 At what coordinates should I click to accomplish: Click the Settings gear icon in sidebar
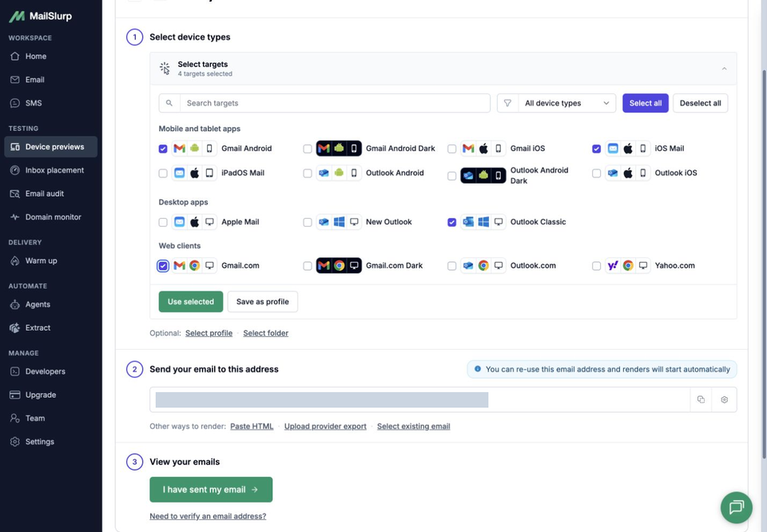15,442
